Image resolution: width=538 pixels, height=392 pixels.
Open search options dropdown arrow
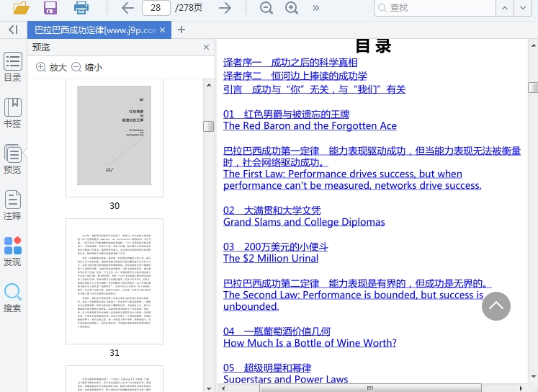click(x=522, y=8)
